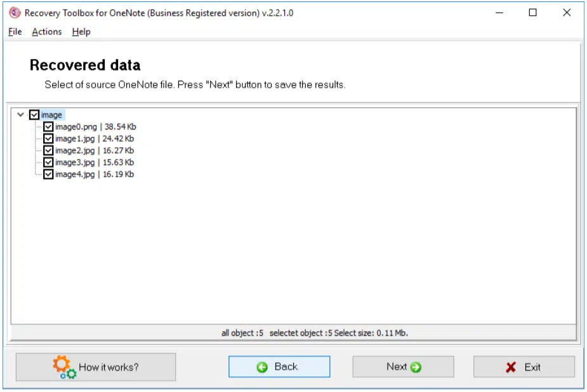
Task: Click the red X Exit icon
Action: click(x=511, y=367)
